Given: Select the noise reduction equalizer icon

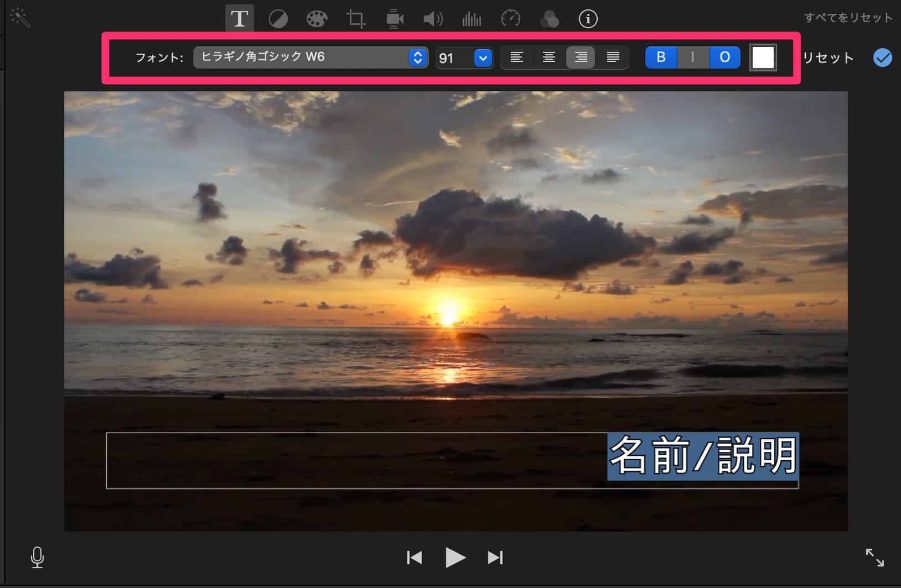Looking at the screenshot, I should pos(472,19).
